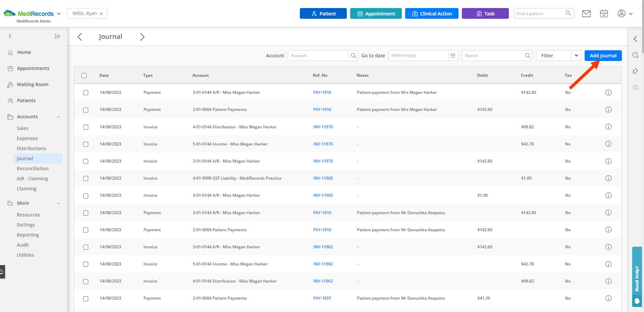The width and height of the screenshot is (644, 312).
Task: Go to previous journal period arrow
Action: 80,37
